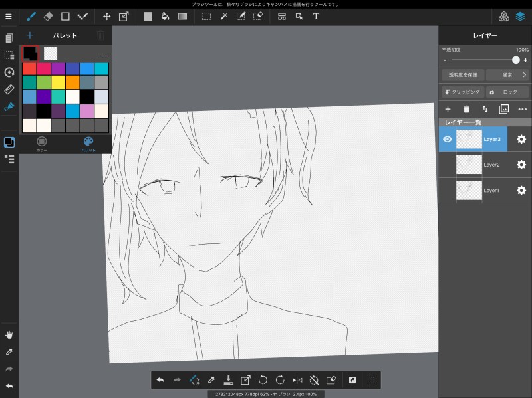Switch to カラー color tab

[42, 144]
